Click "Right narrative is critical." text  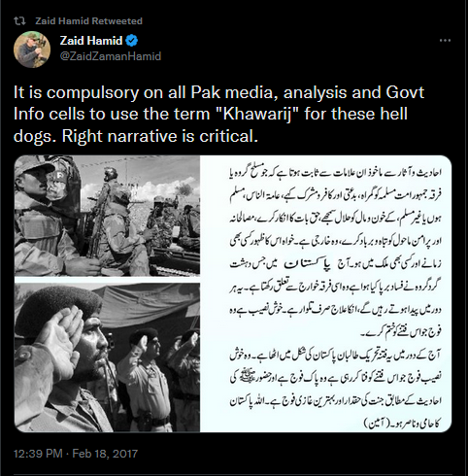(x=160, y=136)
